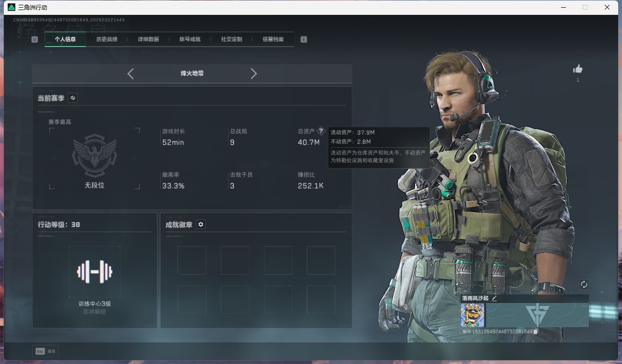Click the player avatar thumbnail
Image resolution: width=622 pixels, height=364 pixels.
[x=473, y=315]
